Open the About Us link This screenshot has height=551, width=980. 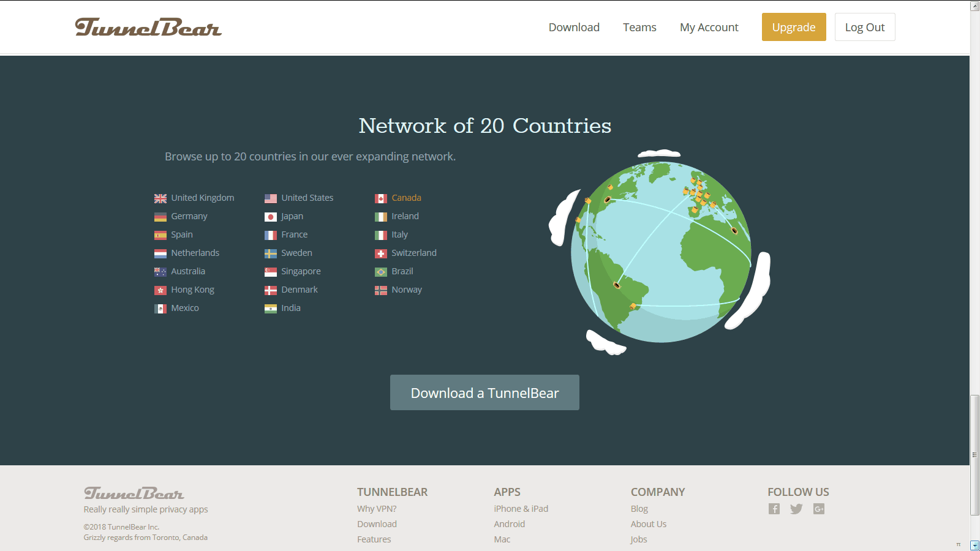coord(649,524)
